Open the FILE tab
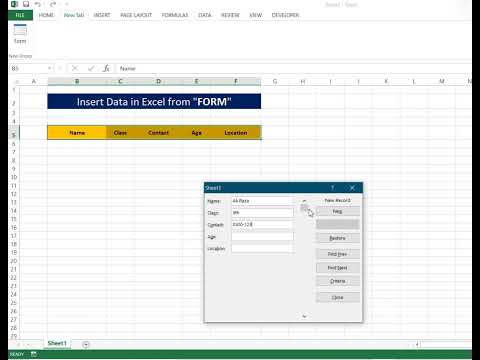The height and width of the screenshot is (360, 480). tap(20, 15)
